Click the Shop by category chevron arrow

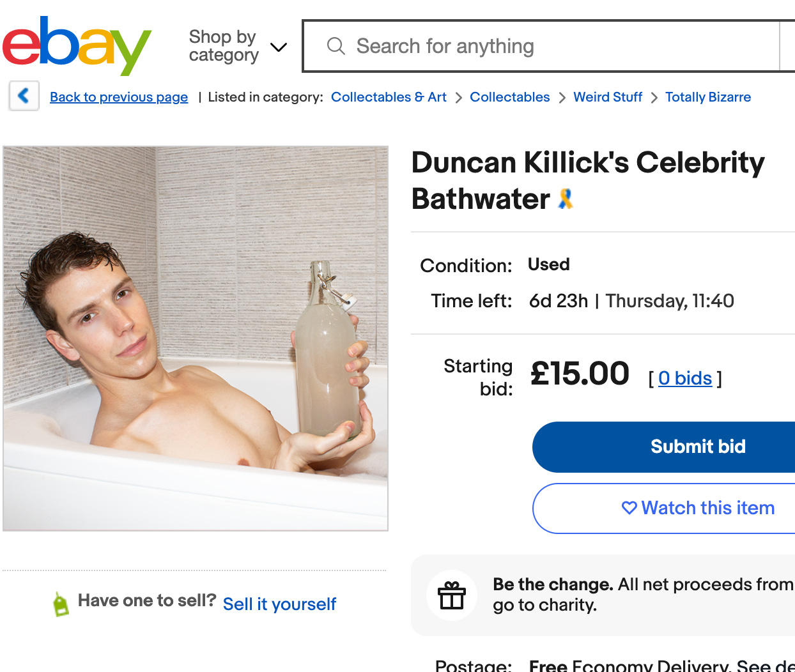click(x=279, y=47)
